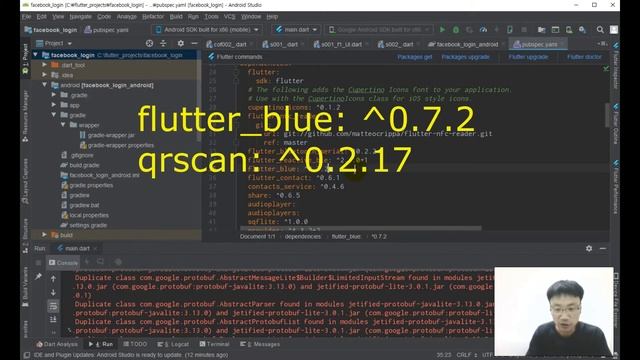This screenshot has width=640, height=360.
Task: Open Flutter Inspector side panel
Action: (616, 65)
